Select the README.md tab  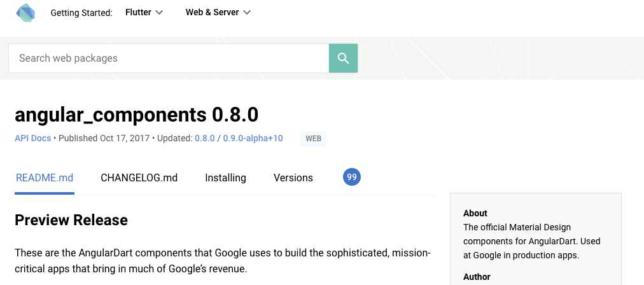pyautogui.click(x=45, y=178)
